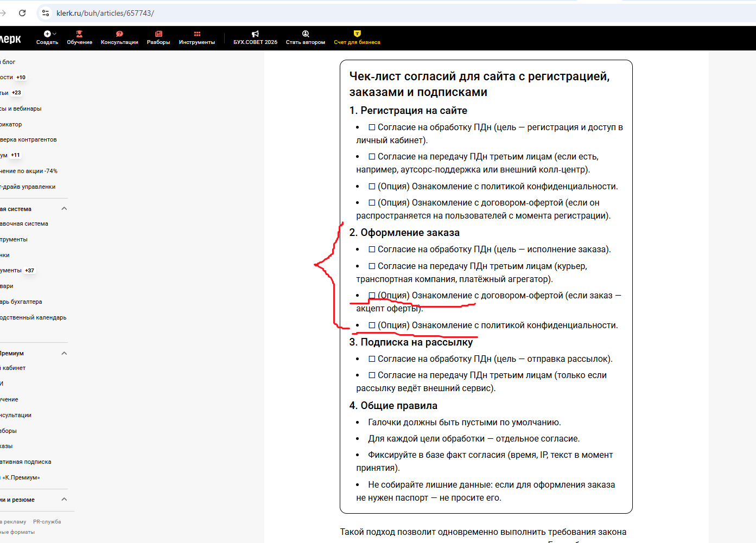Tick the order fulfillment consent box

[x=372, y=250]
